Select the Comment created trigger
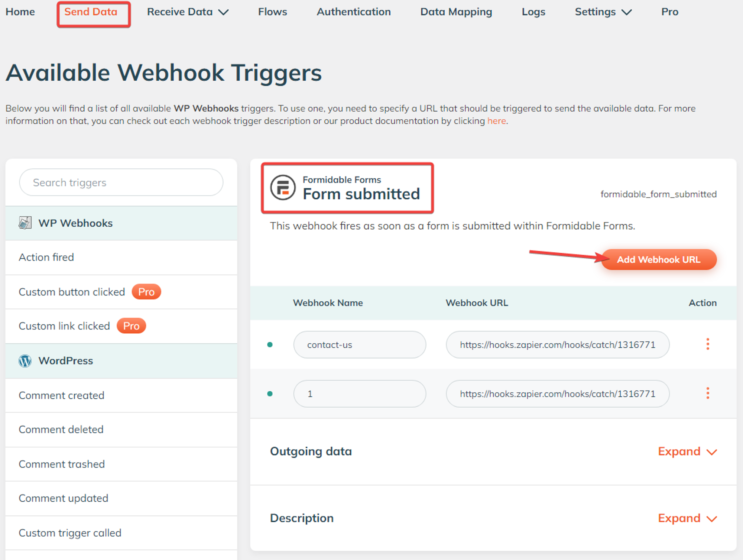Image resolution: width=743 pixels, height=560 pixels. pyautogui.click(x=61, y=395)
